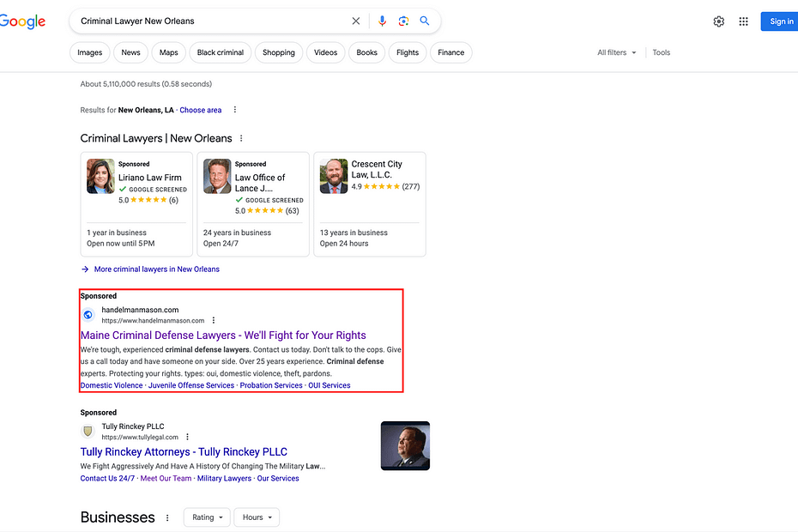Open options dots beside Criminal Lawyers heading

coord(241,138)
